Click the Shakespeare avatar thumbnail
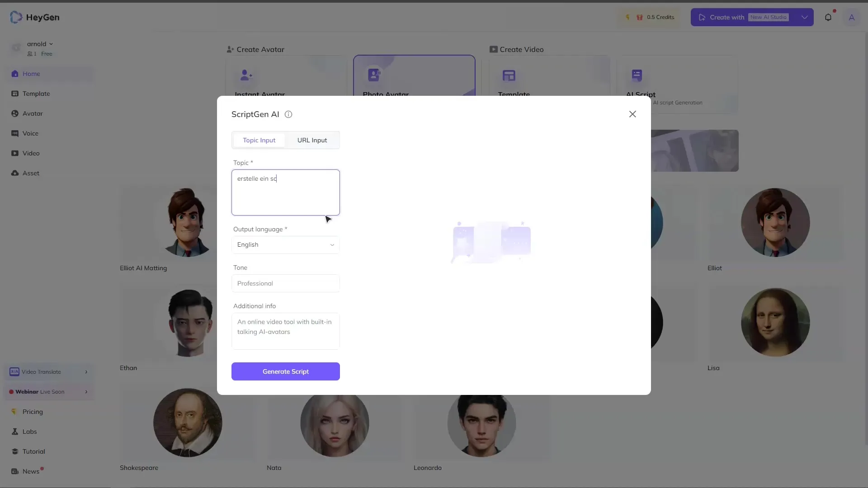The image size is (868, 488). 188,424
